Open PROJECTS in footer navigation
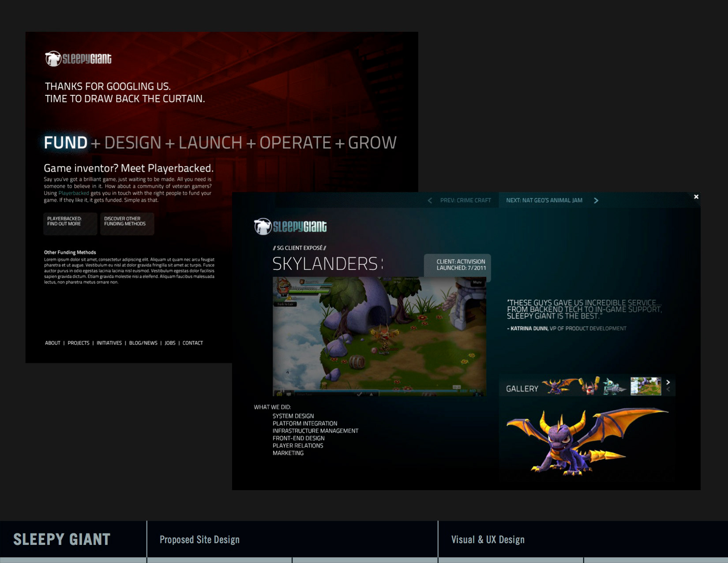 point(79,343)
